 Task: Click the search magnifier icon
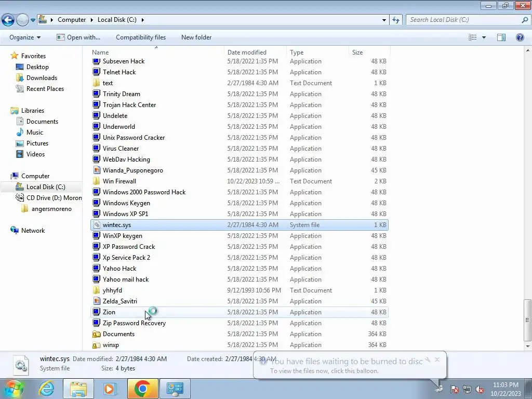pyautogui.click(x=525, y=20)
